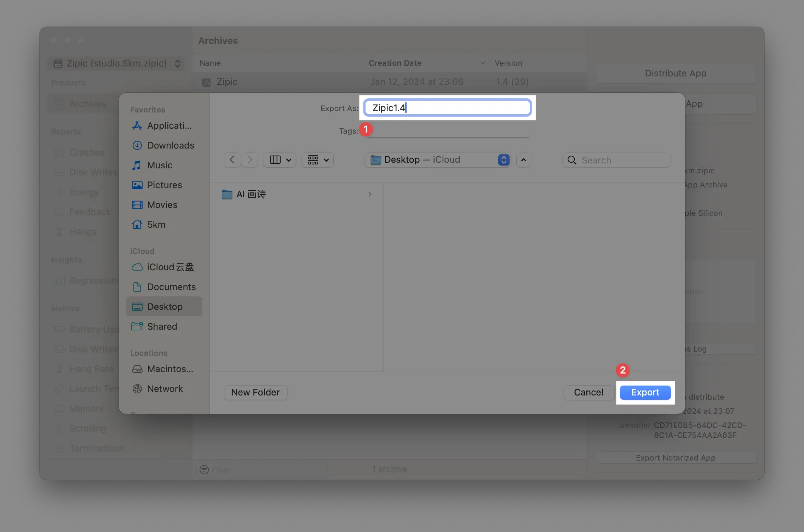Select Hangs in Organizer sidebar
The width and height of the screenshot is (804, 532).
(83, 232)
